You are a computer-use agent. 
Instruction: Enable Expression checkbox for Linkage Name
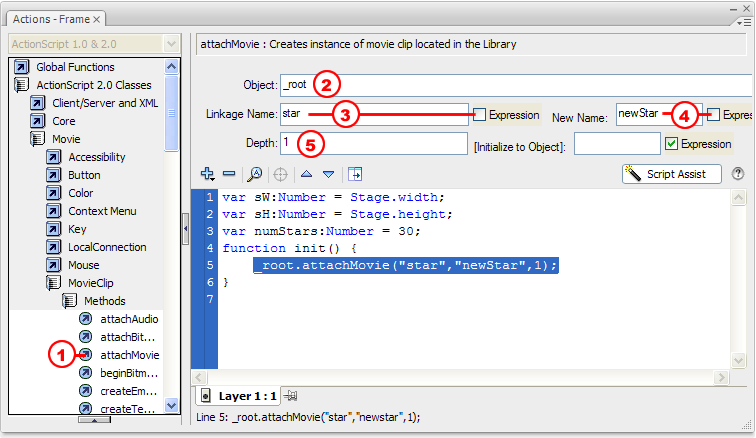click(x=480, y=115)
